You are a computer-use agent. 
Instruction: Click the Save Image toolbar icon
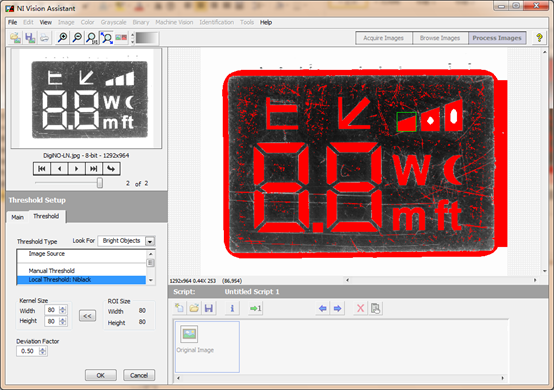coord(30,38)
